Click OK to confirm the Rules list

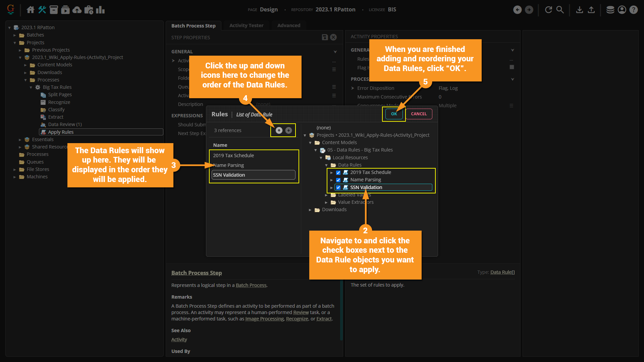click(394, 114)
